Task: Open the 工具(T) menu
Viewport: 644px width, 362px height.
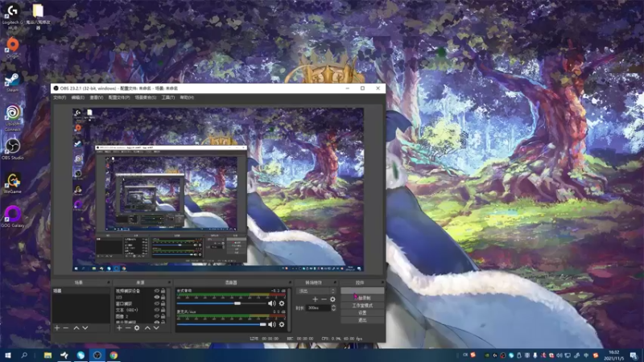Action: point(168,97)
